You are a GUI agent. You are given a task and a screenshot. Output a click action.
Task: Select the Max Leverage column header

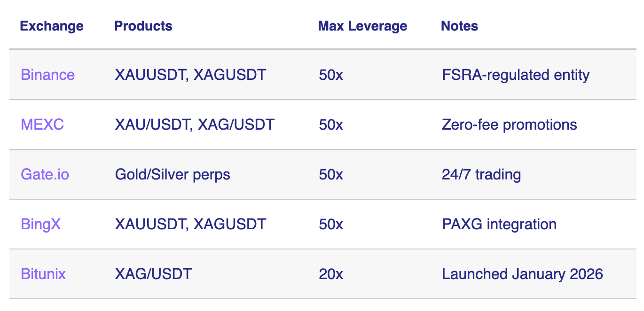[x=362, y=26]
